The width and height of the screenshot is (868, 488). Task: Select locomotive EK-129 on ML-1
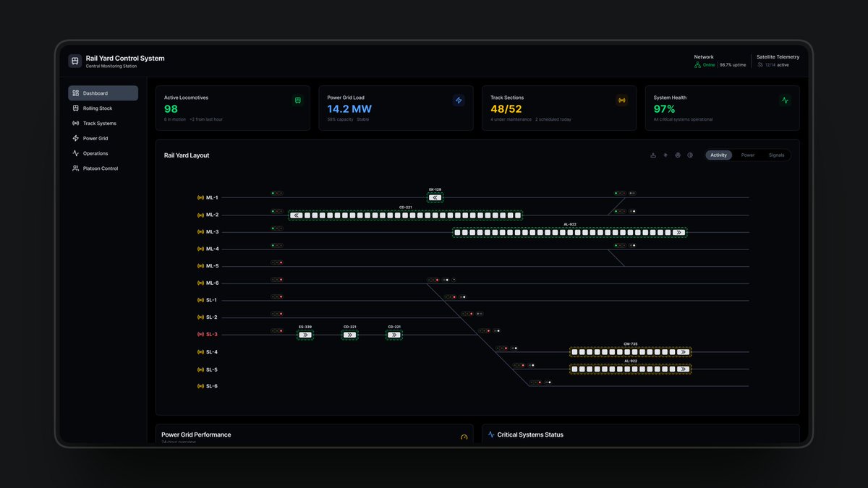435,197
